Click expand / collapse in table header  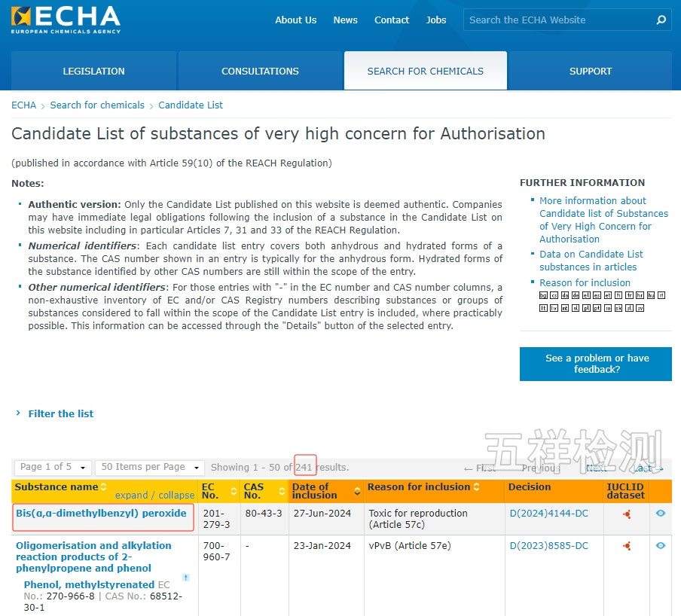[x=154, y=496]
